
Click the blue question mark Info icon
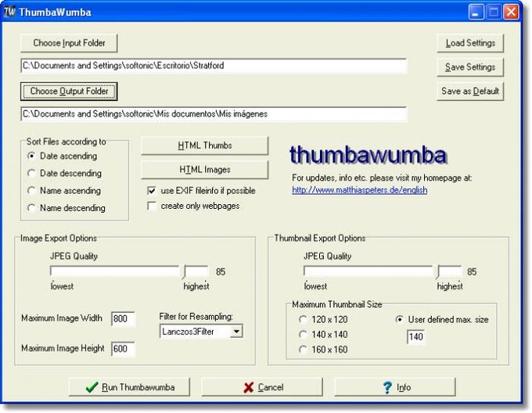pos(387,387)
